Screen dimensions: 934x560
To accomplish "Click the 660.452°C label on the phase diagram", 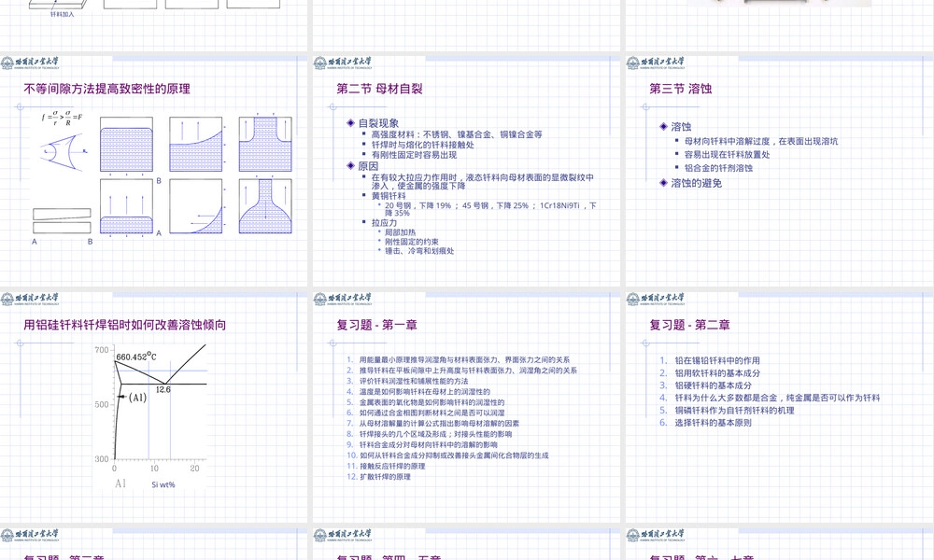I will [136, 357].
